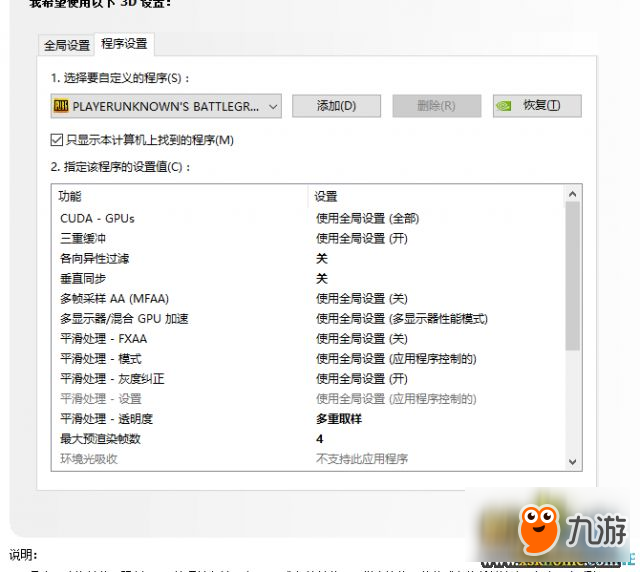Click the PUBG program icon in the dropdown
The height and width of the screenshot is (572, 640).
coord(61,106)
